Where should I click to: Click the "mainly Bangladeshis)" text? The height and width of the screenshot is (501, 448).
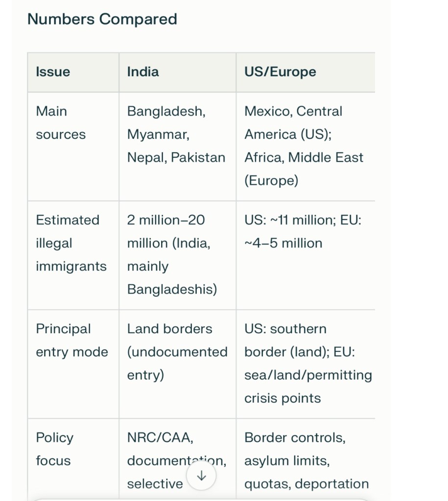point(172,278)
